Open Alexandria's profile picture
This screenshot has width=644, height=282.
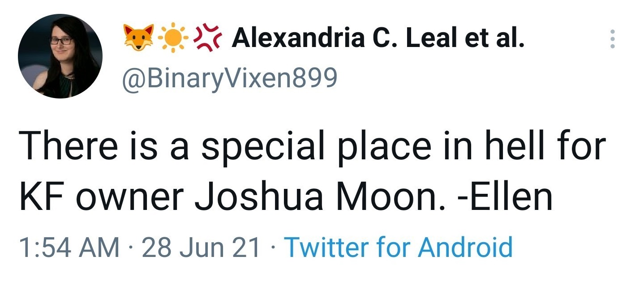(60, 56)
